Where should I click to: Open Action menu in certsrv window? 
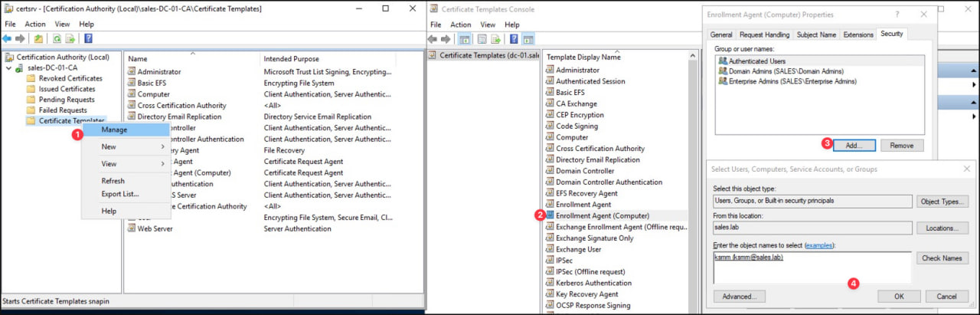pyautogui.click(x=35, y=24)
